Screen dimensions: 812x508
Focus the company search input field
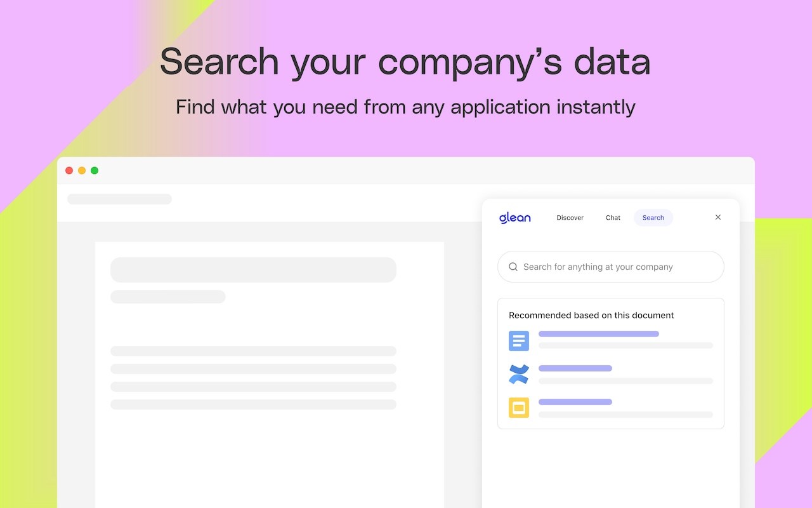pyautogui.click(x=610, y=267)
